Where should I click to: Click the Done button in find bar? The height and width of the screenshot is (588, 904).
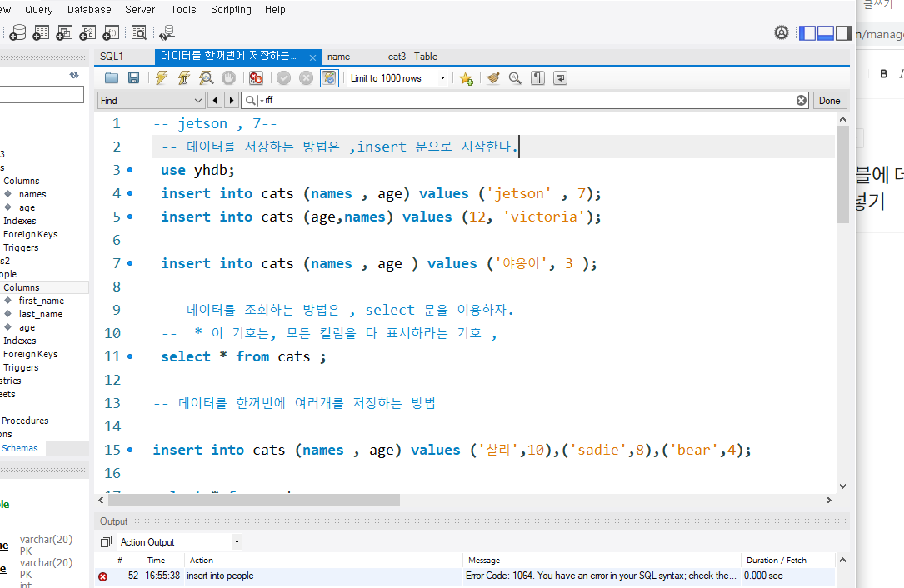pos(829,100)
